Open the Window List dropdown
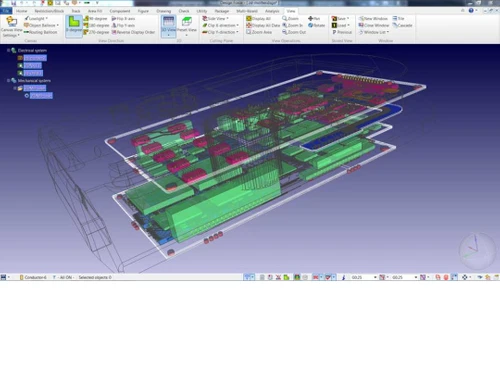 pos(374,32)
